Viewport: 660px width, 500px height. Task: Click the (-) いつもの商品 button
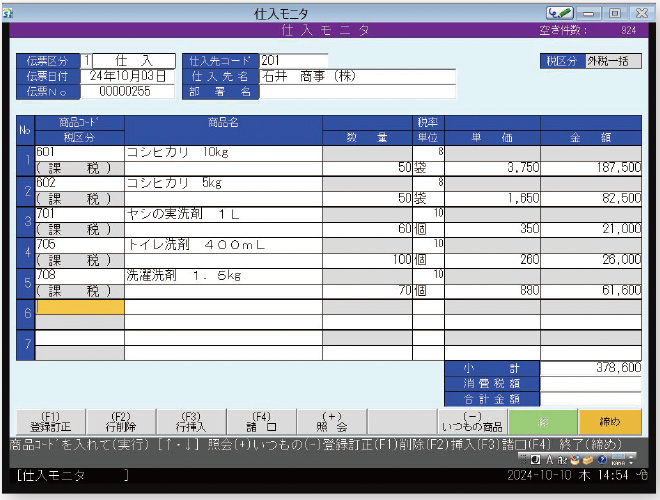click(x=472, y=421)
